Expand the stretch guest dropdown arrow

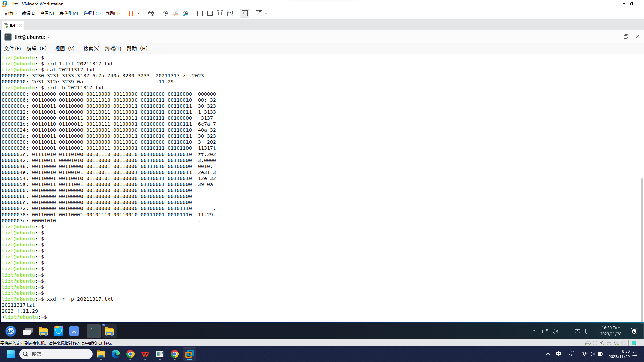click(266, 13)
